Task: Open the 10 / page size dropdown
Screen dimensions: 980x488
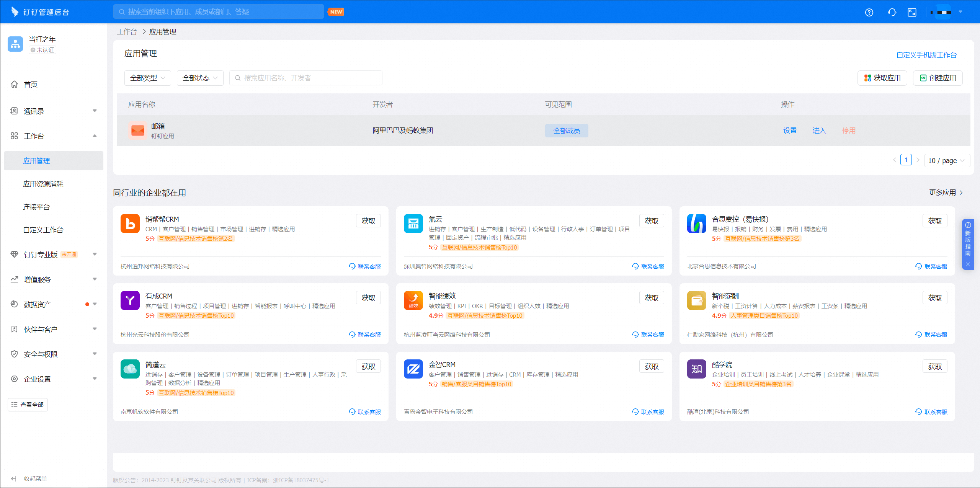Action: click(x=947, y=161)
